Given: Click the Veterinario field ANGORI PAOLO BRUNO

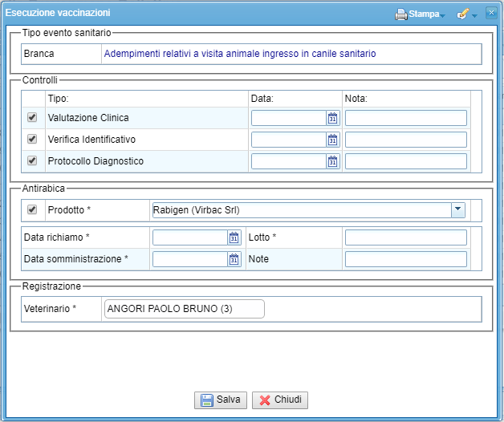Looking at the screenshot, I should (x=185, y=309).
